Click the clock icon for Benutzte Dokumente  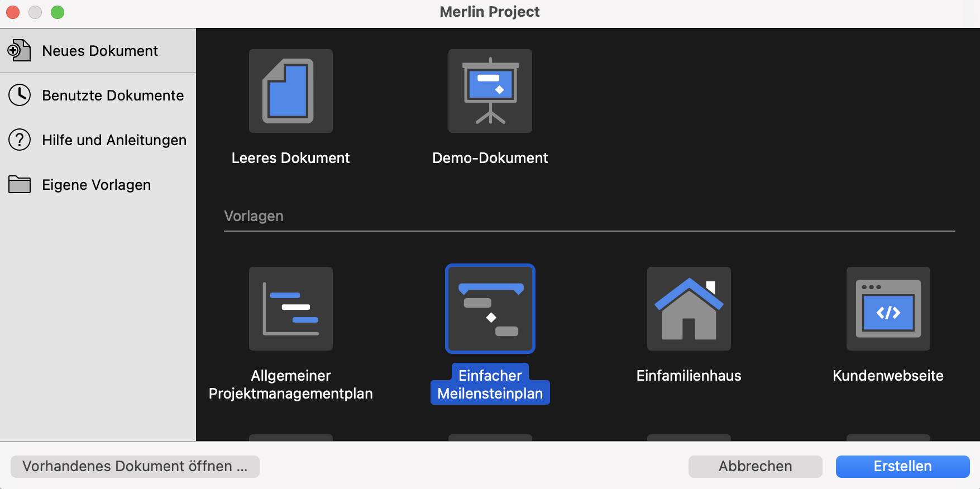pyautogui.click(x=20, y=95)
